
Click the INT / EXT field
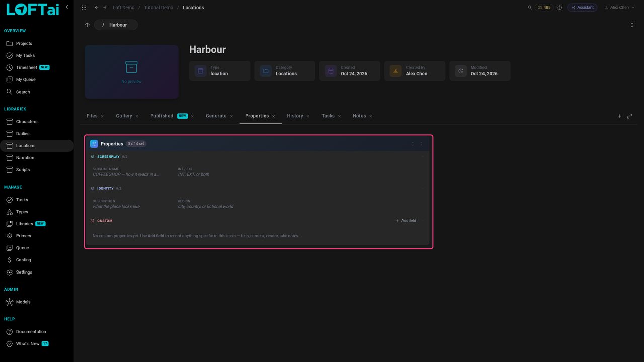click(193, 174)
